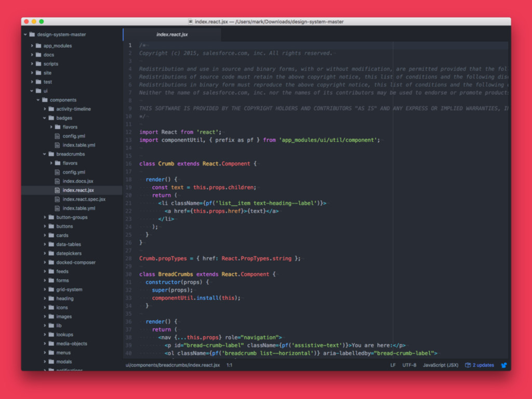Expand the activity-timeline folder
The width and height of the screenshot is (532, 399).
coord(45,109)
